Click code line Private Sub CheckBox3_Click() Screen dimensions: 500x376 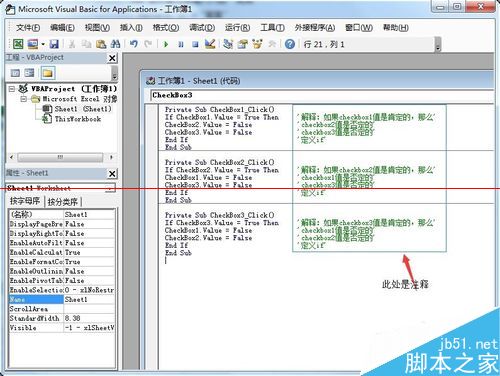point(220,215)
